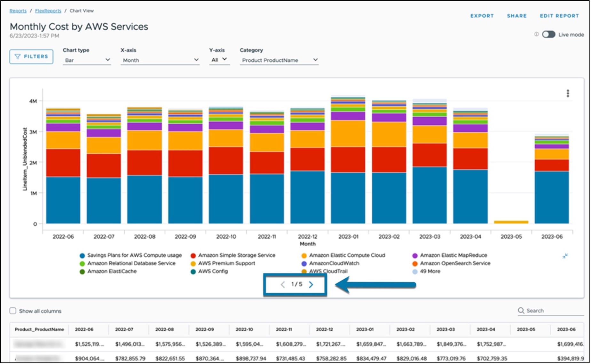The image size is (591, 364).
Task: Toggle the Live mode switch
Action: pos(548,35)
